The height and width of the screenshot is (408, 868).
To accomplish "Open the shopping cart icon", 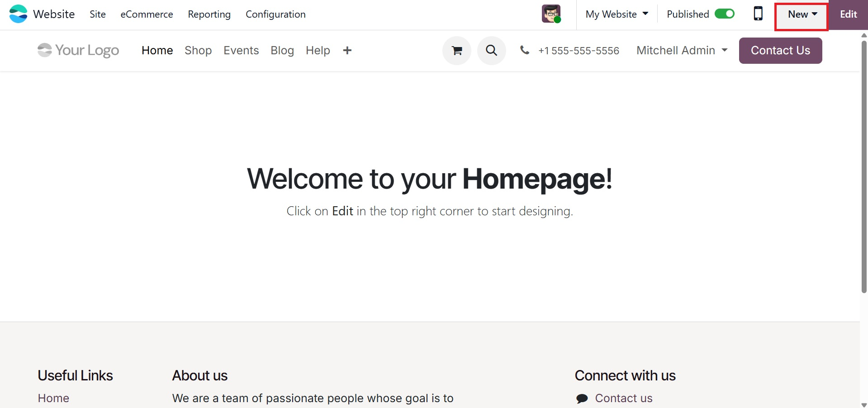I will pyautogui.click(x=457, y=51).
